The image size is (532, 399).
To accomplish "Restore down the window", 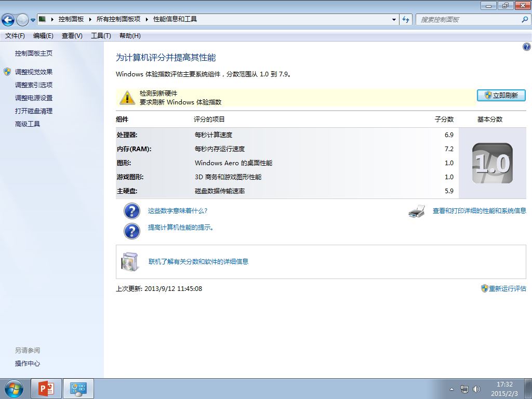I will (x=506, y=5).
